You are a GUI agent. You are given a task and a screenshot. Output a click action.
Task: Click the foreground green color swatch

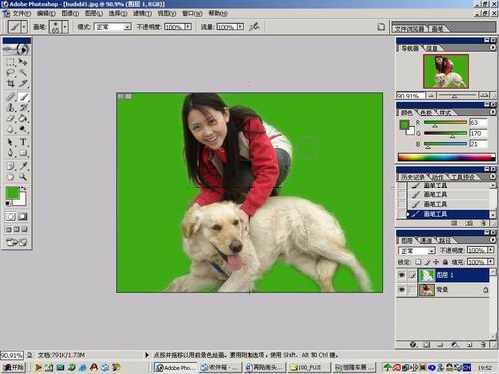click(13, 194)
